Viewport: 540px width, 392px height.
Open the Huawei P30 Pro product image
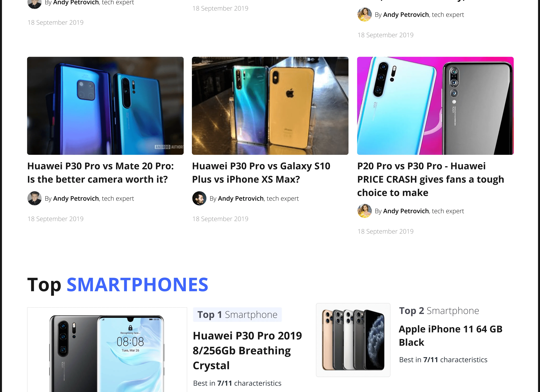[107, 350]
